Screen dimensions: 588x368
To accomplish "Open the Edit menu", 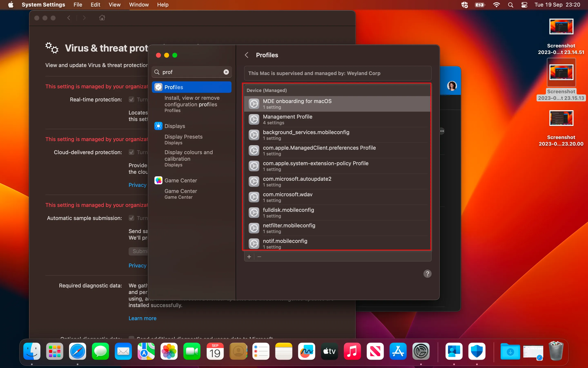I will [x=96, y=5].
